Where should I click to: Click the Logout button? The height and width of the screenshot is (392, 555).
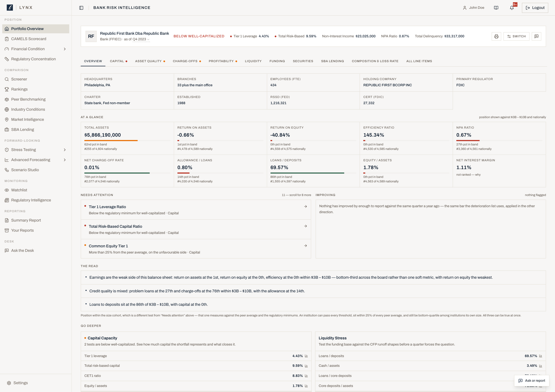click(x=535, y=8)
